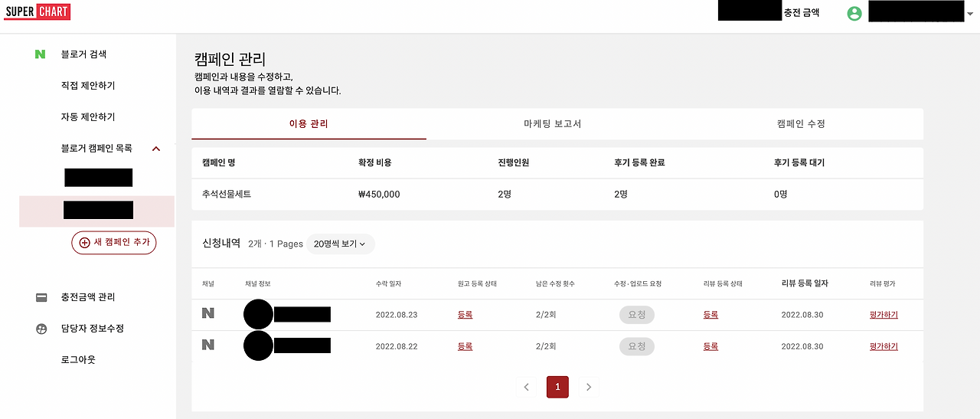Click the face icon beside 담당자 정보수정
Screen dimensions: 980x419
(x=41, y=329)
